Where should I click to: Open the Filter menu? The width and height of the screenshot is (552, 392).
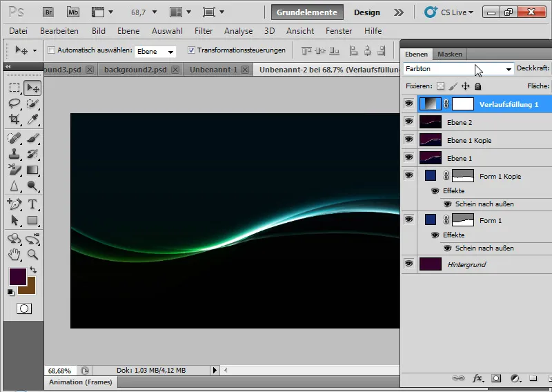(204, 31)
